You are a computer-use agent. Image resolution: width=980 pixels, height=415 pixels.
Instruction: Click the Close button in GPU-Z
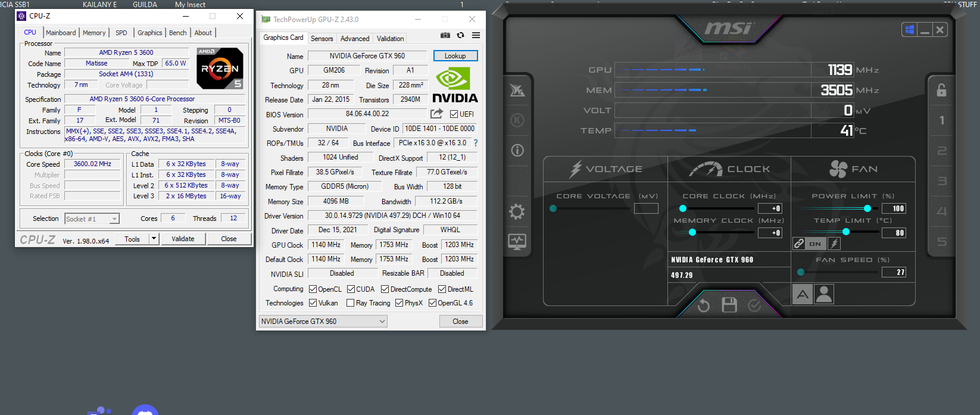pyautogui.click(x=460, y=322)
